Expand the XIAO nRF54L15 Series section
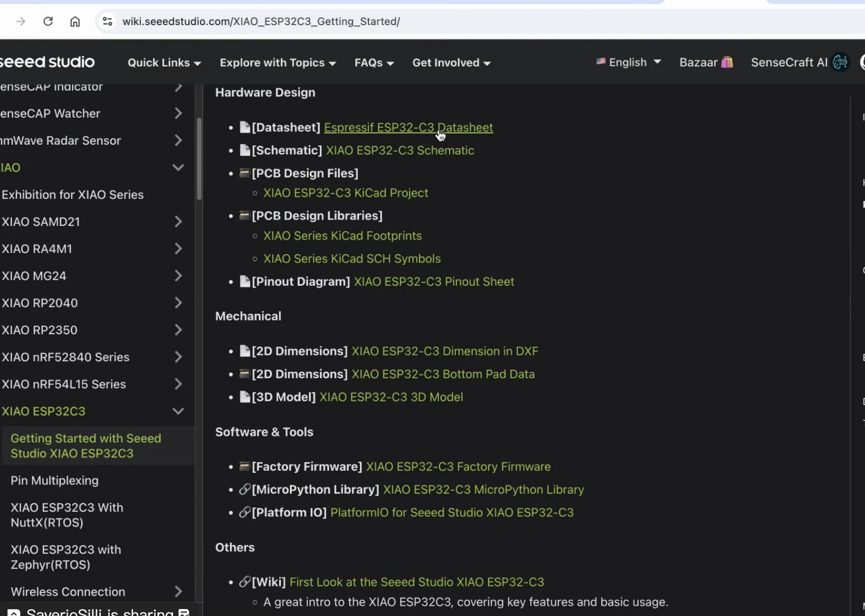Screen dimensions: 865x616 pyautogui.click(x=178, y=384)
